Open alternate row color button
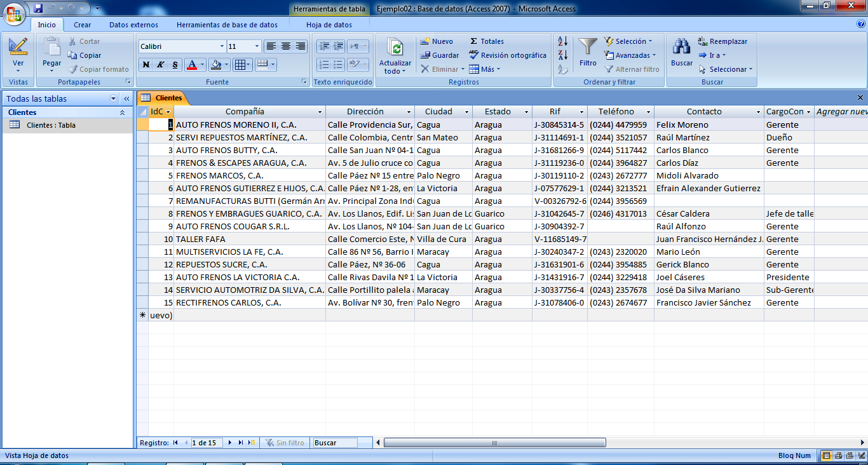 pos(265,65)
